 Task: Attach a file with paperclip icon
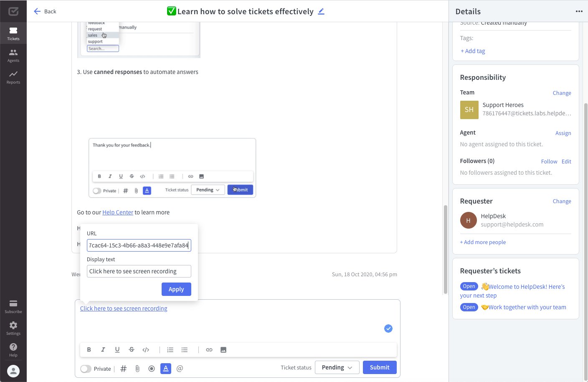coord(137,369)
